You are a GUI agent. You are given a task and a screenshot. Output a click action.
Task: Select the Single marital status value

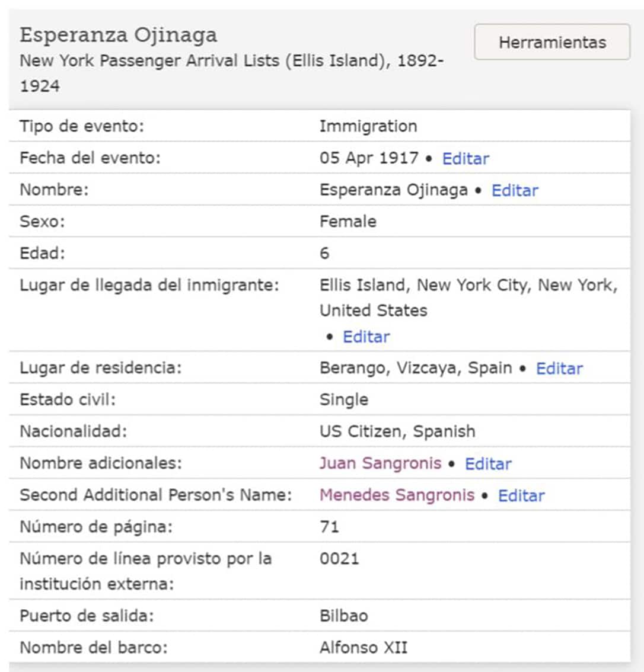click(x=344, y=399)
